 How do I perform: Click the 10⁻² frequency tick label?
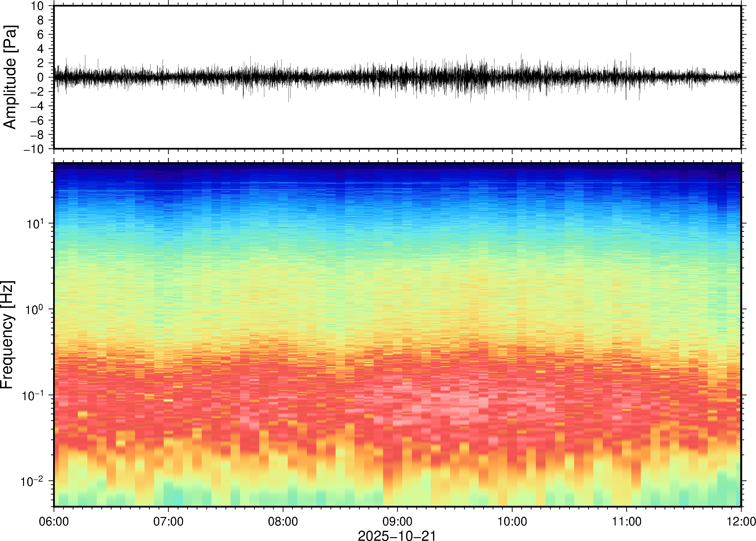click(32, 482)
